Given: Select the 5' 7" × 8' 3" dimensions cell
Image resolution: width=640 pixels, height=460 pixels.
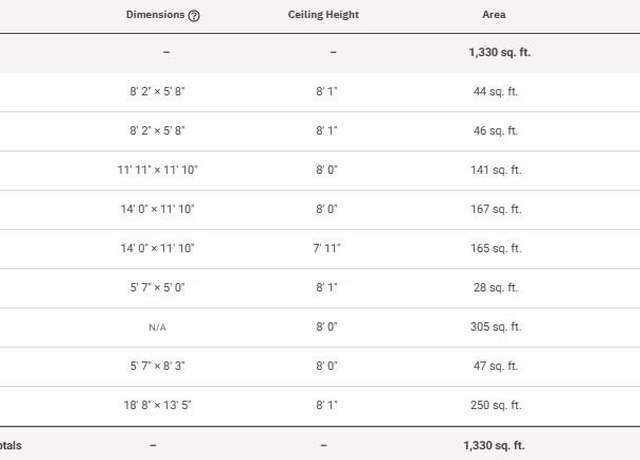Looking at the screenshot, I should (x=158, y=366).
